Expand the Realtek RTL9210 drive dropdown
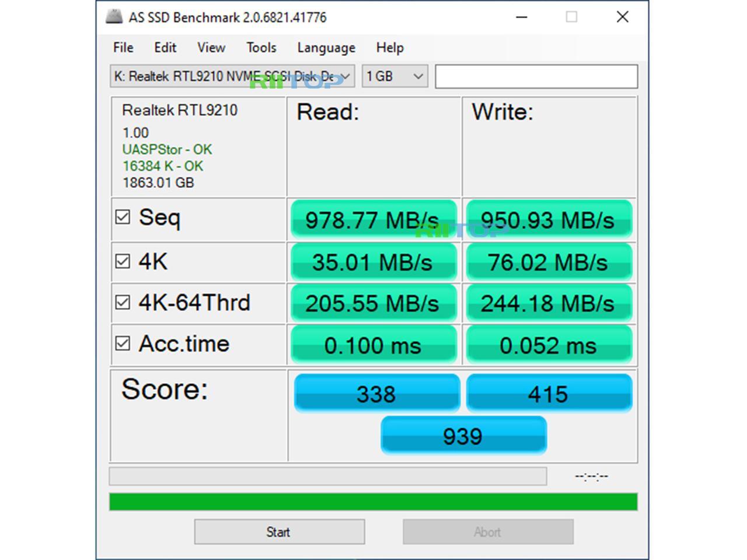 (x=232, y=76)
